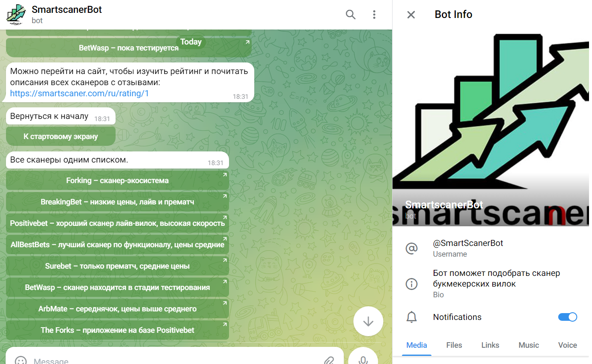This screenshot has width=592, height=364.
Task: Switch to the Music tab
Action: click(x=529, y=345)
